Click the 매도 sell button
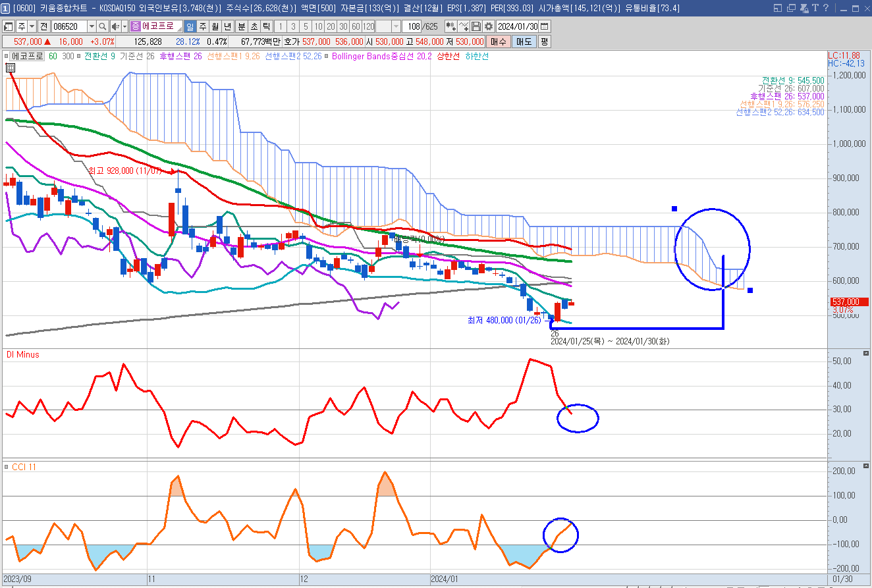Viewport: 872px width, 588px height. click(x=524, y=41)
